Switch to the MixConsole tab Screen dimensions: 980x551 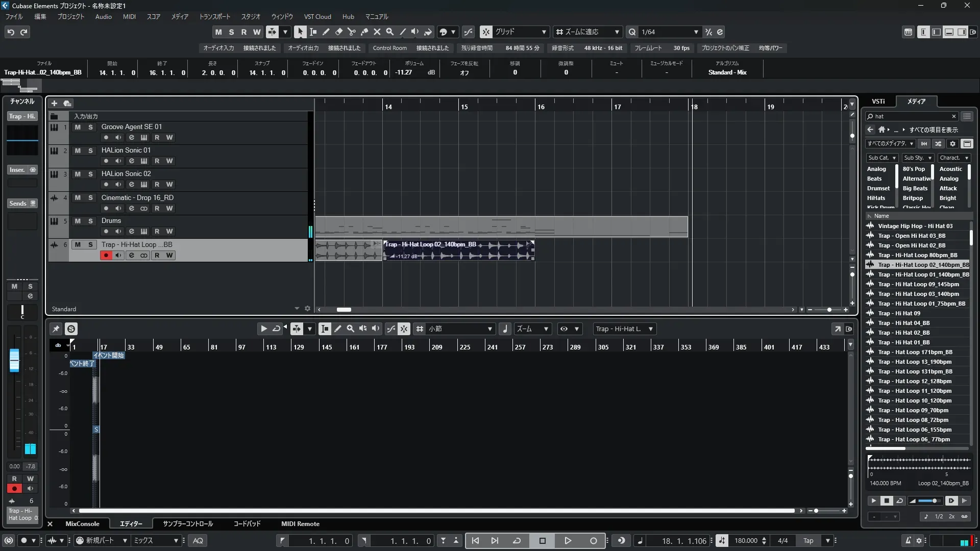point(82,524)
